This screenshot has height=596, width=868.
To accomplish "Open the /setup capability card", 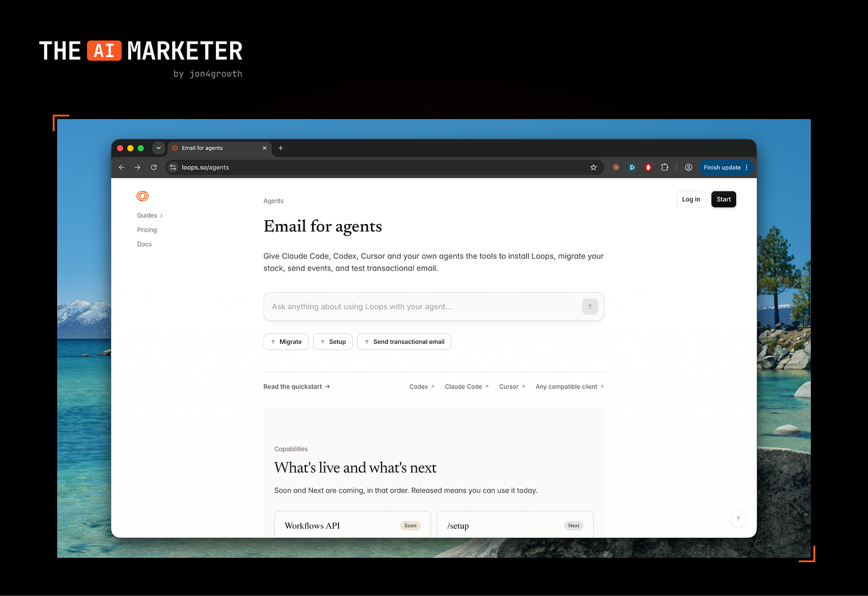I will (515, 524).
